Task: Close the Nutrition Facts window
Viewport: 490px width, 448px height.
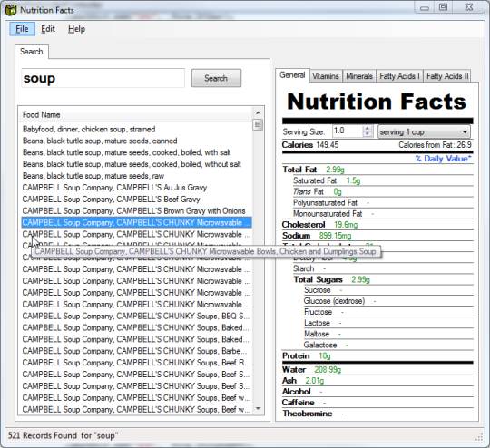Action: [469, 7]
